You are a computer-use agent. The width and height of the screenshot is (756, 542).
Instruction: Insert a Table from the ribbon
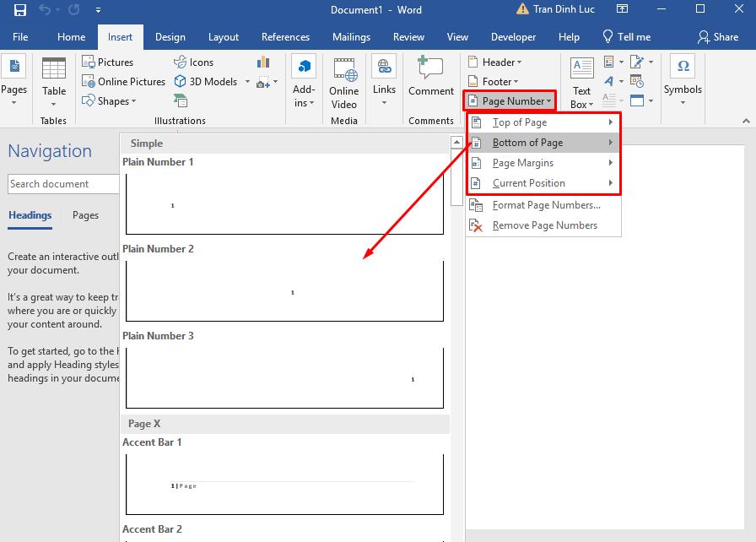pos(54,81)
